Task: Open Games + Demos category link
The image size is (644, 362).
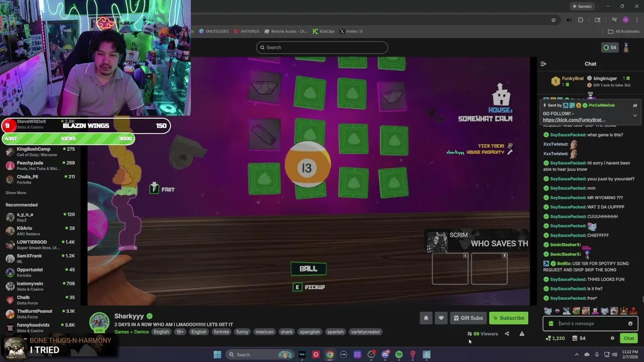Action: (131, 332)
